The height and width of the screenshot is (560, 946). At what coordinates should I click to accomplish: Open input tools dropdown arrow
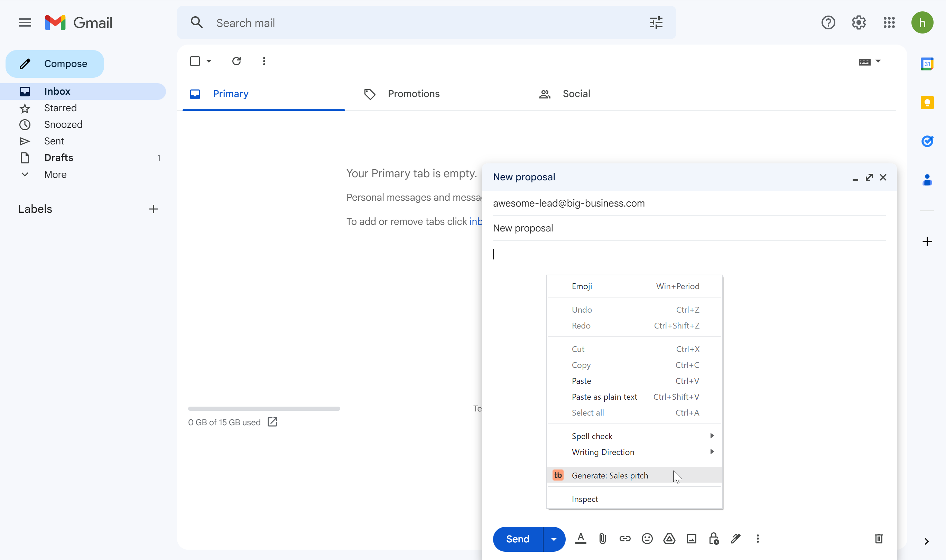pyautogui.click(x=878, y=61)
